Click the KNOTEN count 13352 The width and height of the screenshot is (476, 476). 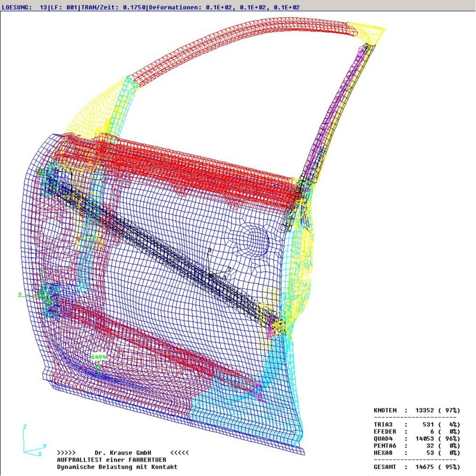pyautogui.click(x=425, y=410)
